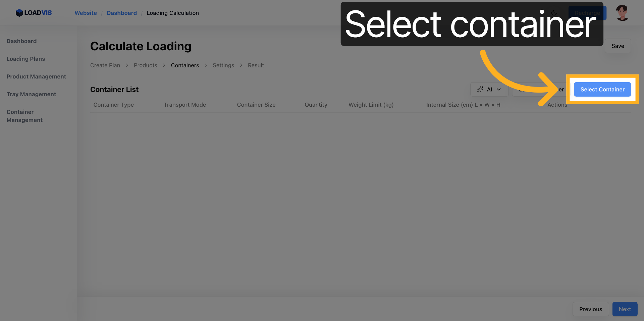Follow the Website breadcrumb link

pos(86,13)
